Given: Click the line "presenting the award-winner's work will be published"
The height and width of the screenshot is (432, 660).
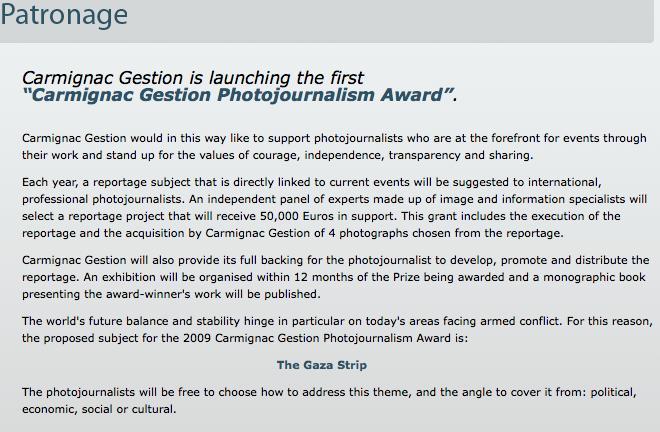Looking at the screenshot, I should (171, 294).
